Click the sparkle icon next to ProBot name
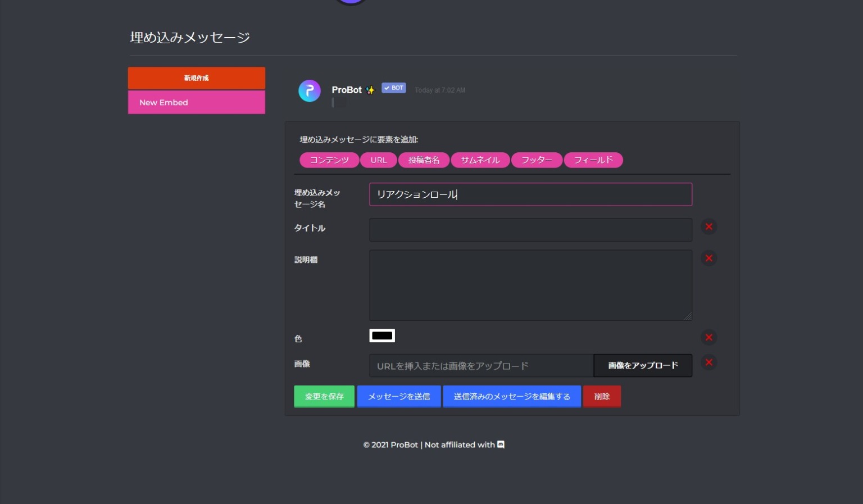This screenshot has width=863, height=504. tap(370, 89)
